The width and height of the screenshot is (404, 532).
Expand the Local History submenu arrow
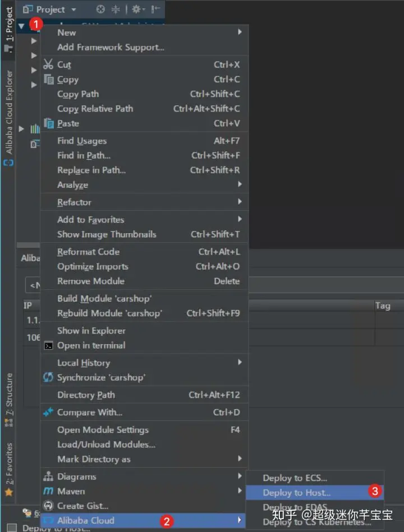click(240, 362)
